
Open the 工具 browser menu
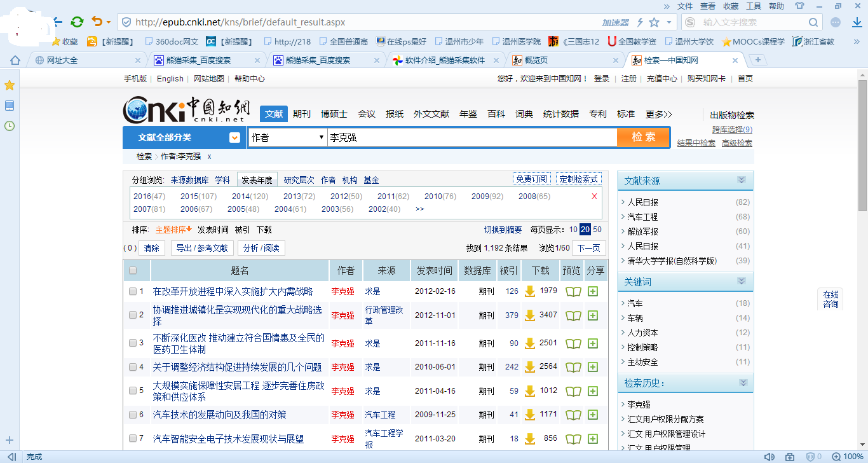point(754,6)
